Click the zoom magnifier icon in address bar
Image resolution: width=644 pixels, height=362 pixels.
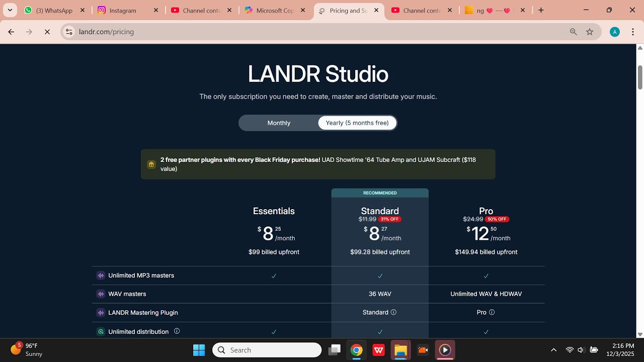[573, 32]
